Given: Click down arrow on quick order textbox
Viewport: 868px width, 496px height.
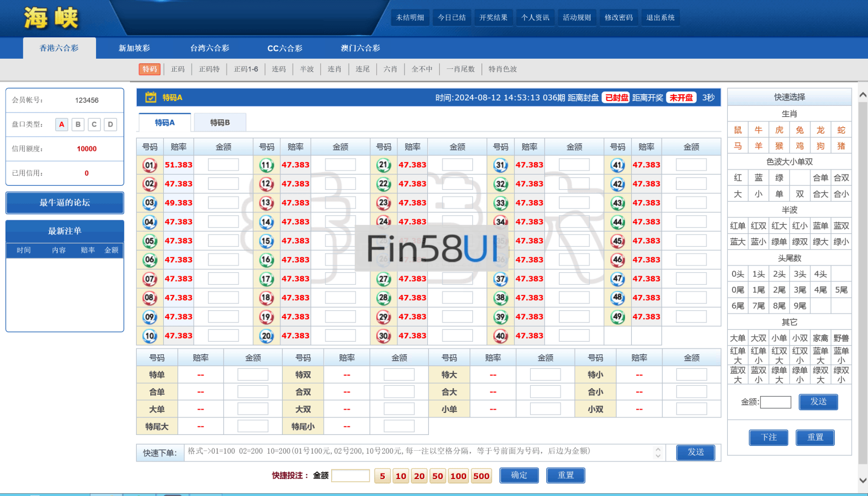Looking at the screenshot, I should click(x=658, y=455).
